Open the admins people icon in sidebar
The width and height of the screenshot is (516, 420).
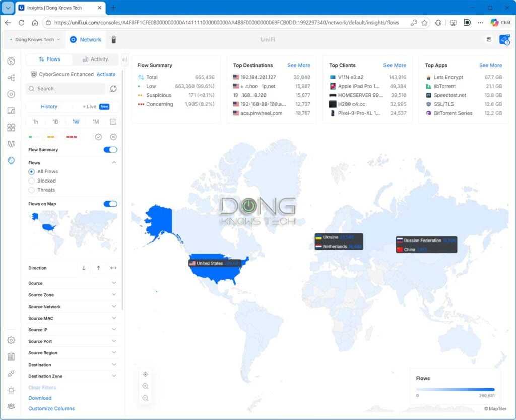click(11, 406)
